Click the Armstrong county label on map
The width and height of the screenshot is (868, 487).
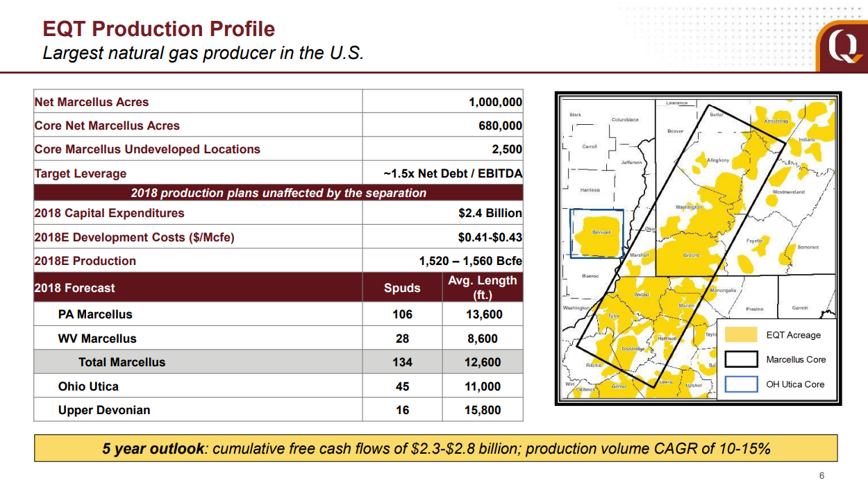pos(776,121)
